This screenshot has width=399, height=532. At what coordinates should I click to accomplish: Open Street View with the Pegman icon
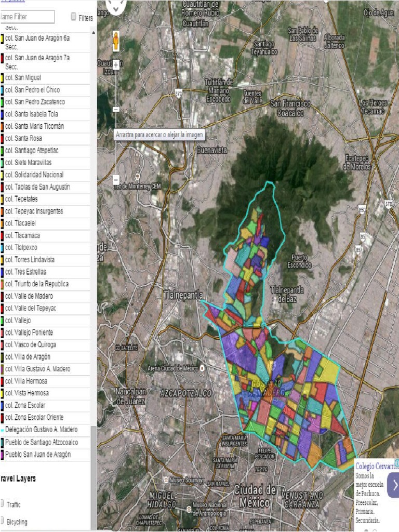pyautogui.click(x=116, y=42)
